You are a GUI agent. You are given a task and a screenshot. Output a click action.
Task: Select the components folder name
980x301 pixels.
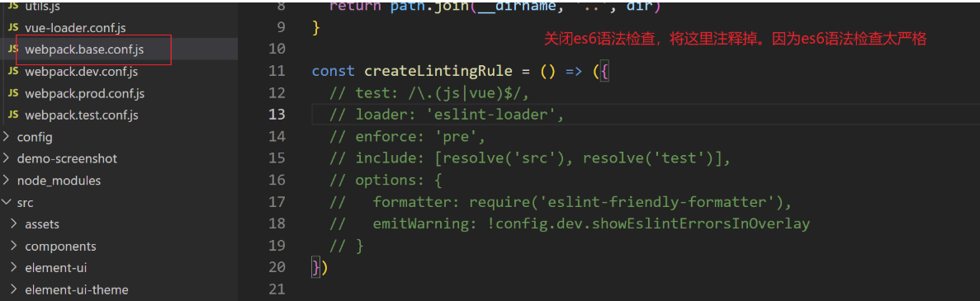(x=60, y=246)
